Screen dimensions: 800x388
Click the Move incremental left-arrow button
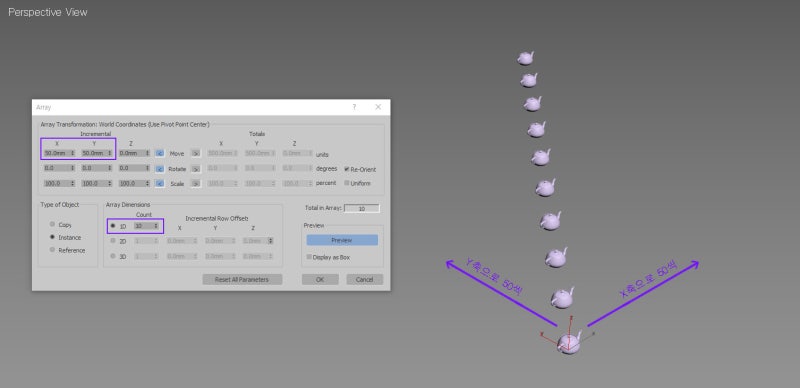point(160,153)
